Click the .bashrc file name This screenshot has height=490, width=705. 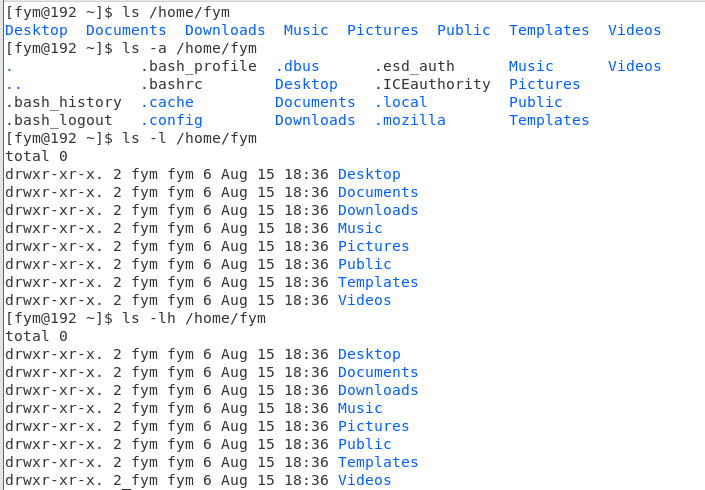(x=171, y=85)
